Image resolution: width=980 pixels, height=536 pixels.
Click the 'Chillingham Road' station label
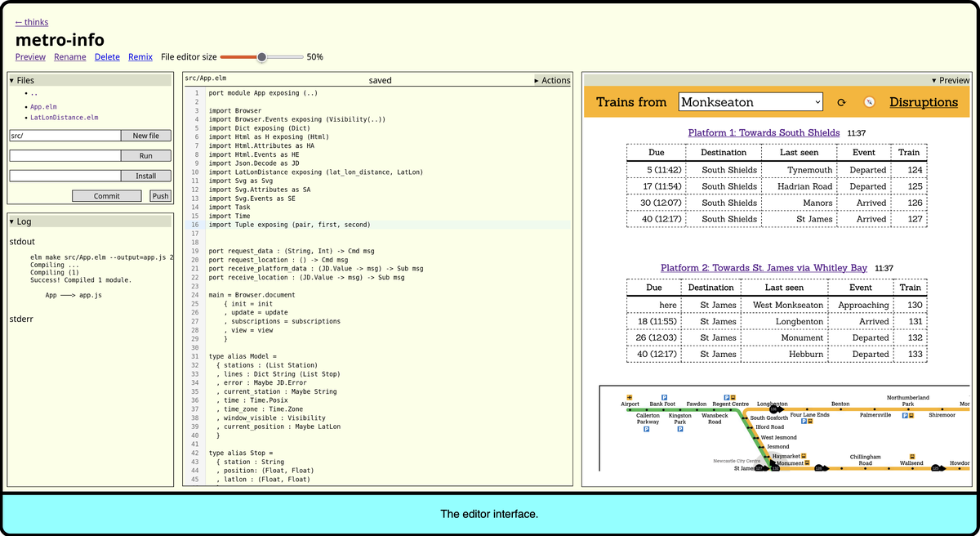[x=866, y=460]
